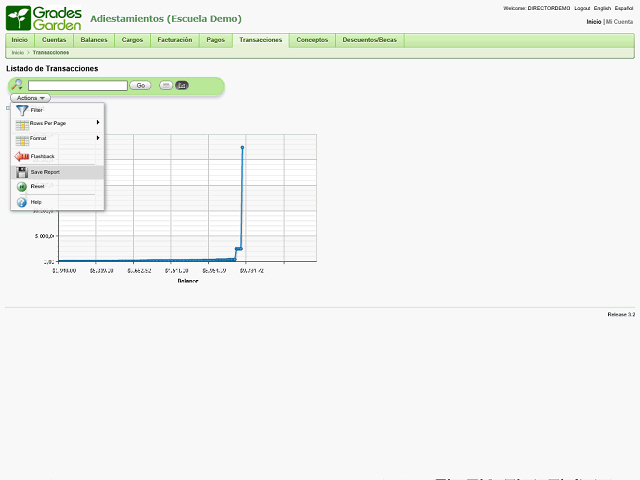Switch language to Español
The image size is (640, 480).
click(624, 8)
